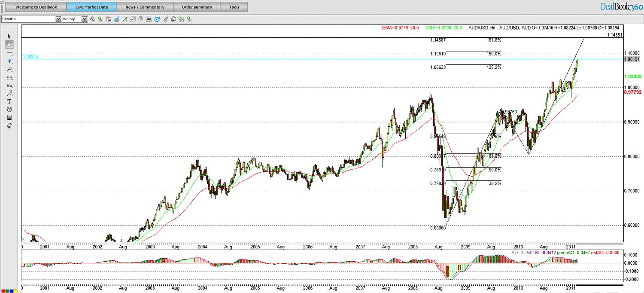Choose the Fibonacci fan lines tool

point(9,85)
